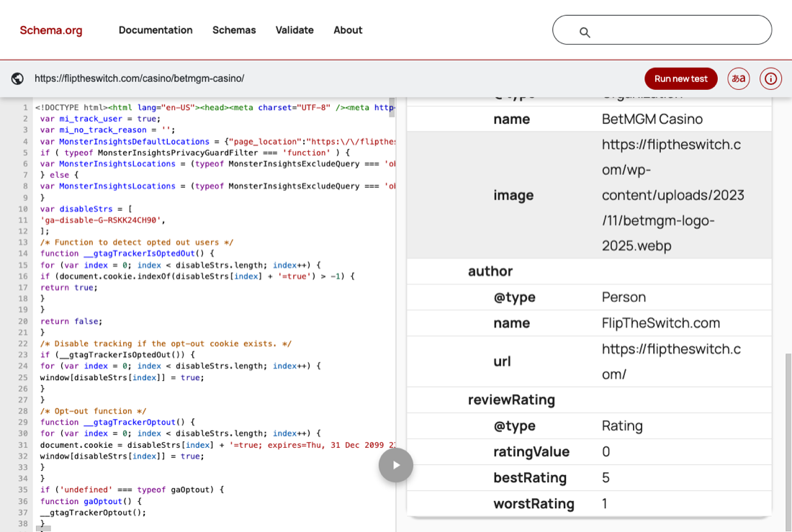Click the 'function __gtagTrackerIsOptedOut()' code line
Viewport: 792px width, 532px height.
(127, 253)
